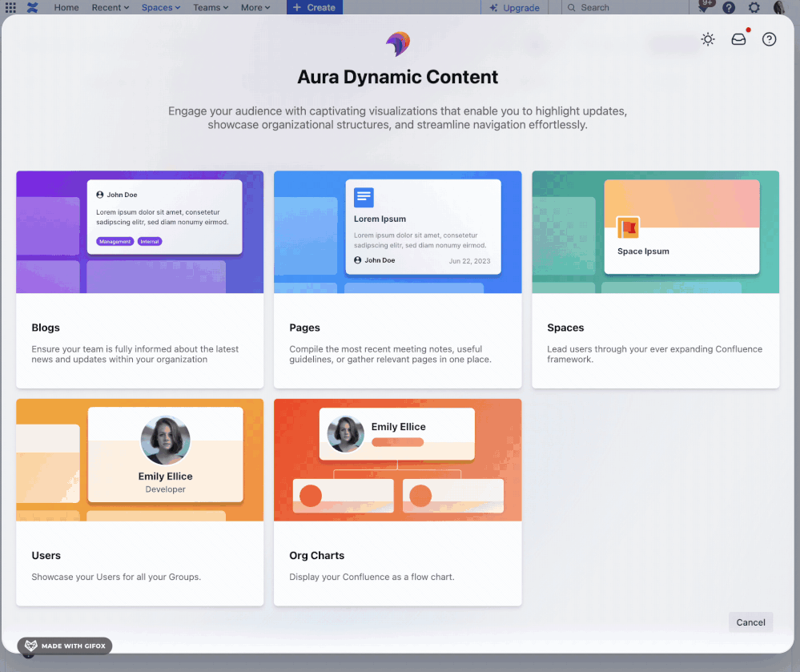The image size is (800, 672).
Task: Click the Org Charts flow chart preview
Action: pos(397,460)
